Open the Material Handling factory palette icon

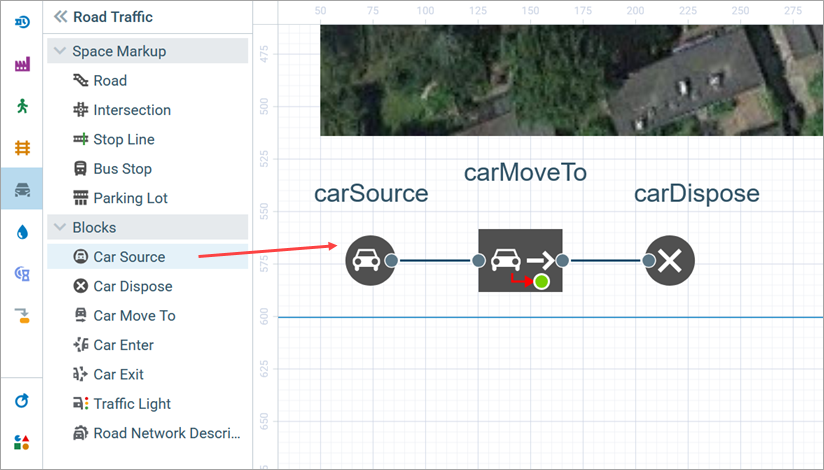point(21,64)
